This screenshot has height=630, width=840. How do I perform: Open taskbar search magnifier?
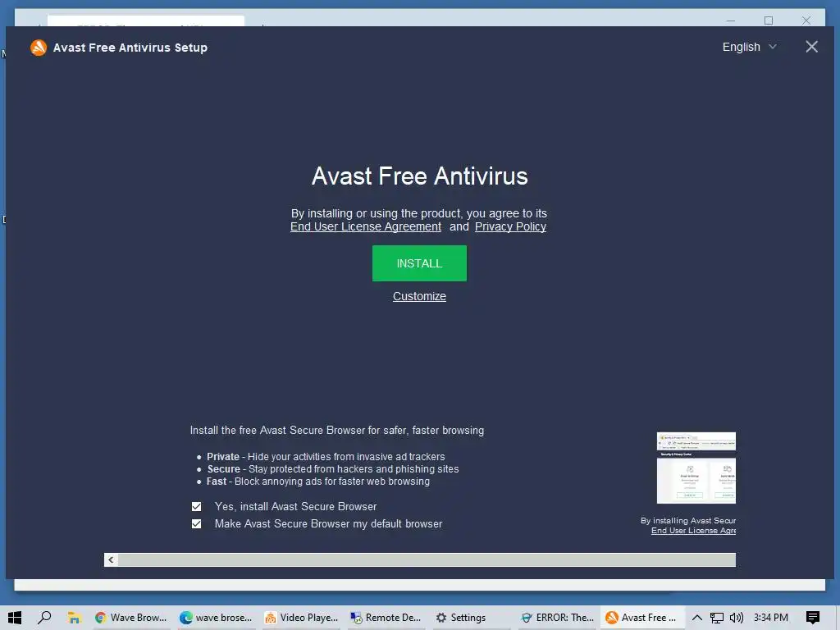pyautogui.click(x=44, y=618)
